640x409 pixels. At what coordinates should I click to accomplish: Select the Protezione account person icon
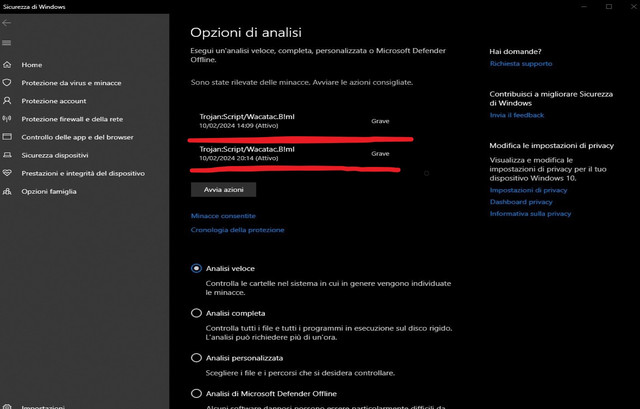7,100
